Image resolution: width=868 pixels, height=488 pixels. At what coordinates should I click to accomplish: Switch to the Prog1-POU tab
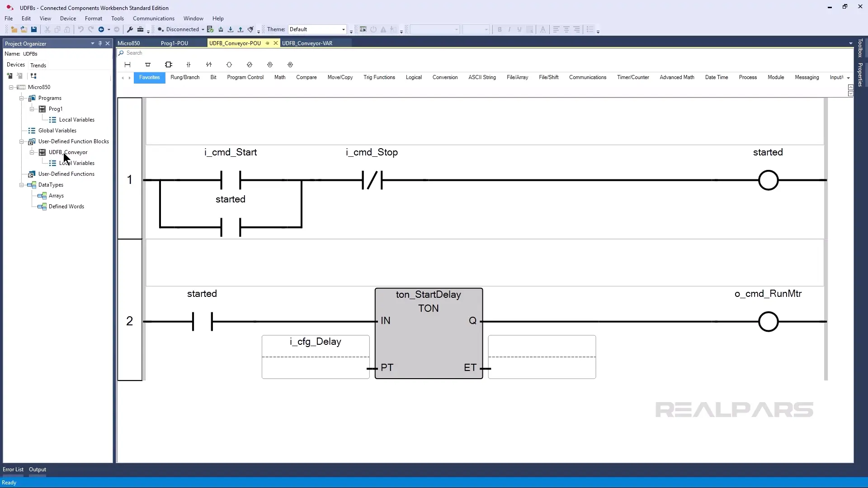[x=175, y=43]
